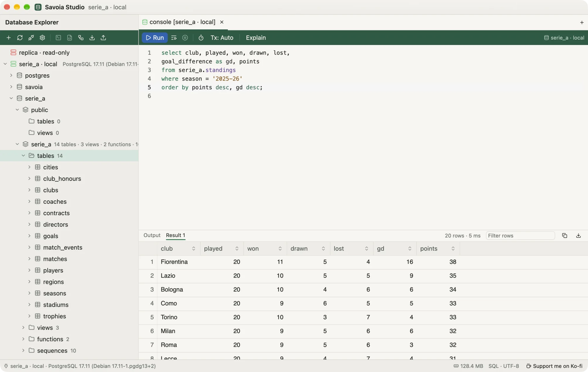588x372 pixels.
Task: Collapse the tables 14 folder
Action: pos(23,156)
